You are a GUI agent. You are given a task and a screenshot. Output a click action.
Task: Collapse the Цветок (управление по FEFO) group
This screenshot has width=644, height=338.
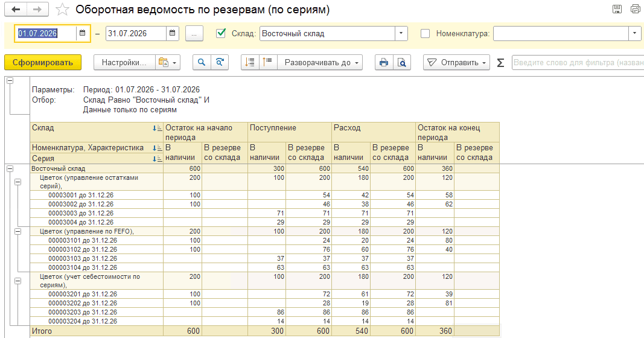(18, 232)
